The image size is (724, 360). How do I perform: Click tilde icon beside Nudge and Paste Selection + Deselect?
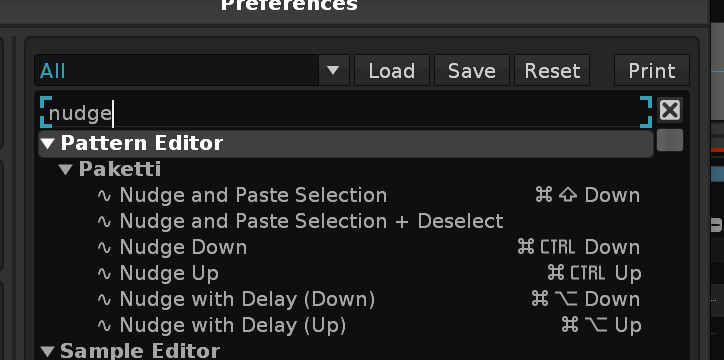[x=104, y=222]
